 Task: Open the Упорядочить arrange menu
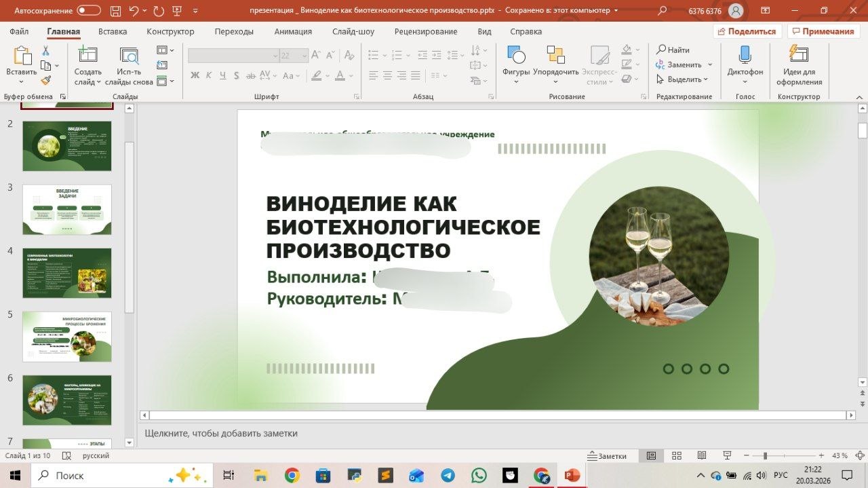pyautogui.click(x=556, y=66)
